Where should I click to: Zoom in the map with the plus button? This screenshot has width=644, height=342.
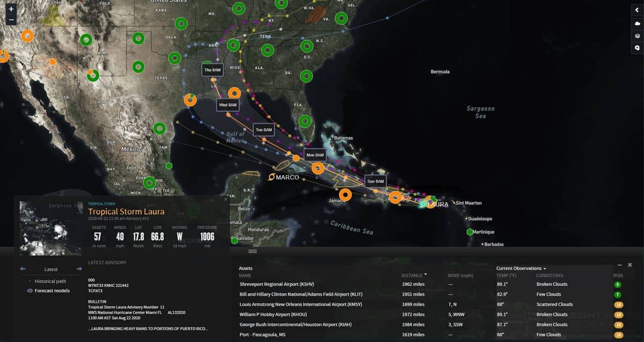[11, 10]
